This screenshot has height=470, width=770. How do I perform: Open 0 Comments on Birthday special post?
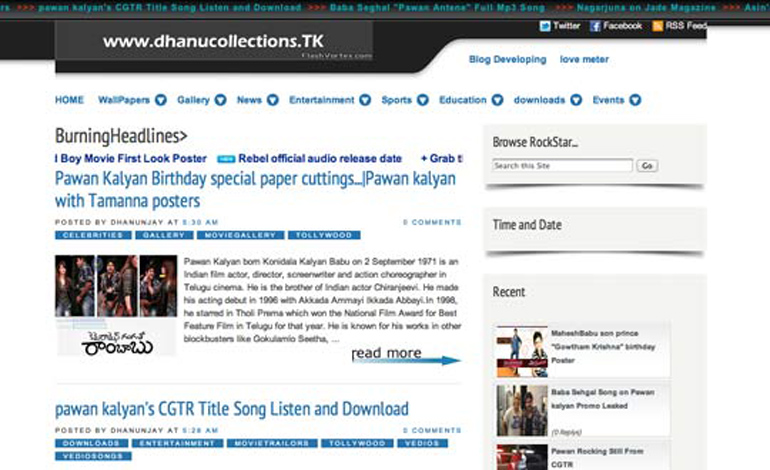click(432, 222)
